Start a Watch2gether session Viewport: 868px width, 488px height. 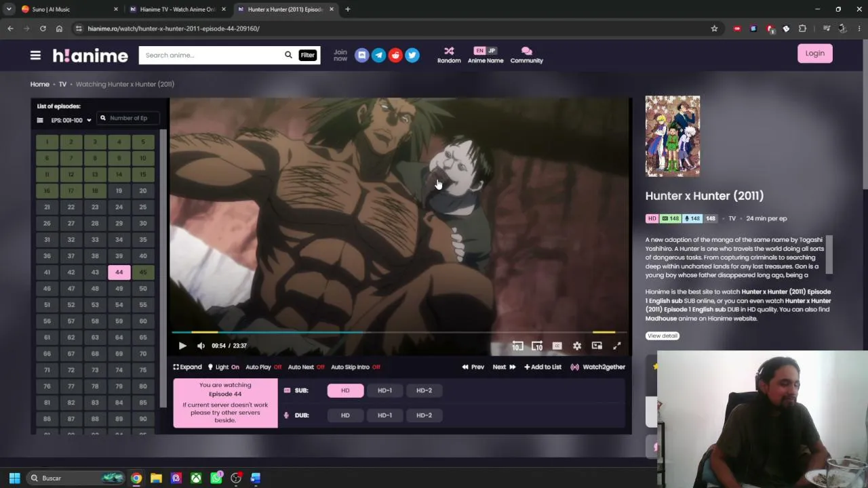coord(597,367)
